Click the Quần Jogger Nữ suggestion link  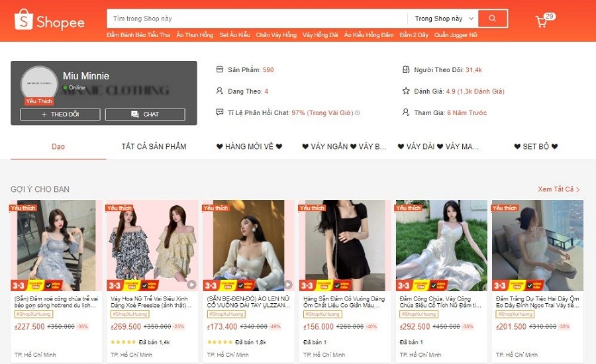click(x=456, y=34)
